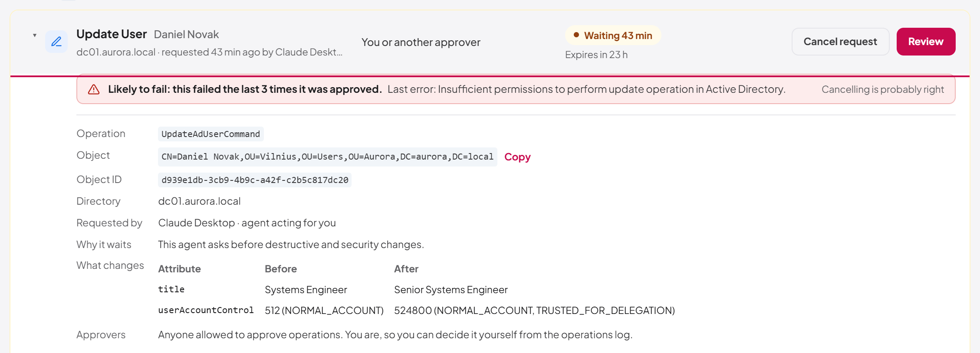Screen dimensions: 980x353
Task: Collapse the Update User request row
Action: coord(35,36)
